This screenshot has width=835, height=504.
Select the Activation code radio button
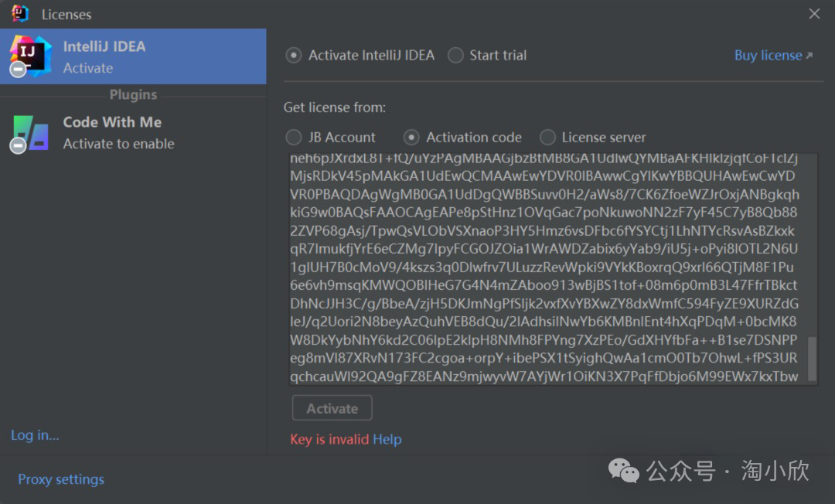coord(411,138)
